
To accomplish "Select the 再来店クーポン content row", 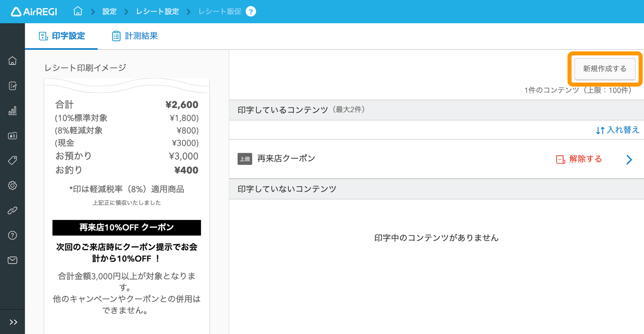I will pyautogui.click(x=436, y=159).
